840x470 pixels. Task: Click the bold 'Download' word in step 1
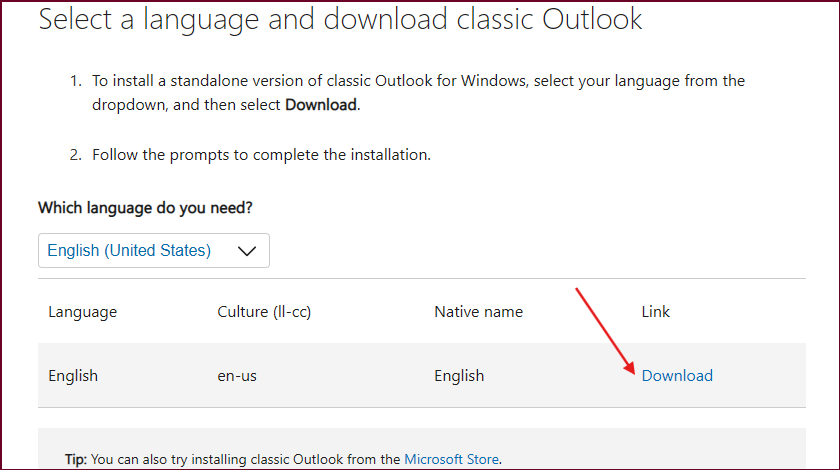tap(321, 105)
